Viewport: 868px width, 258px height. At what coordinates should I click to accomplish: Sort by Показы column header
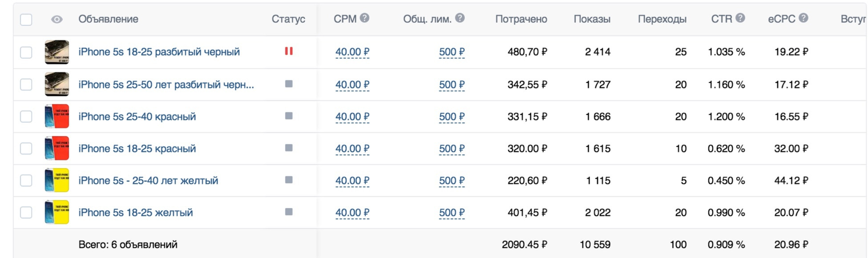click(592, 19)
